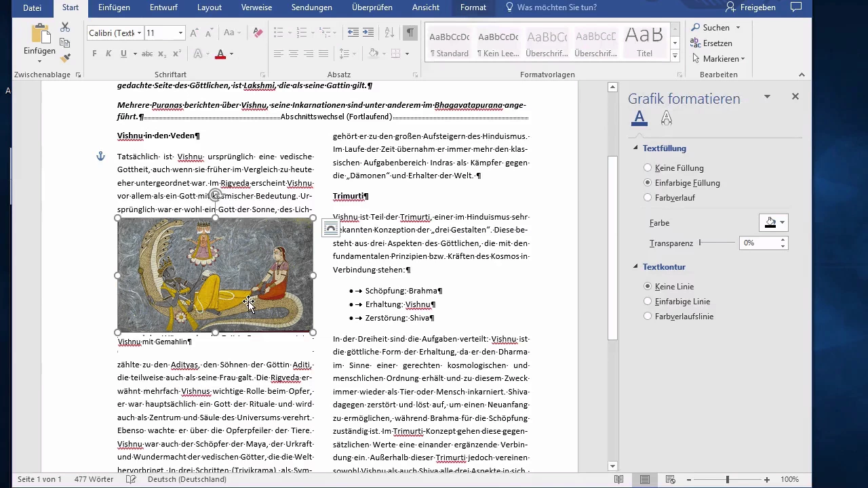Switch to the Format ribbon tab
The width and height of the screenshot is (868, 488).
click(473, 7)
